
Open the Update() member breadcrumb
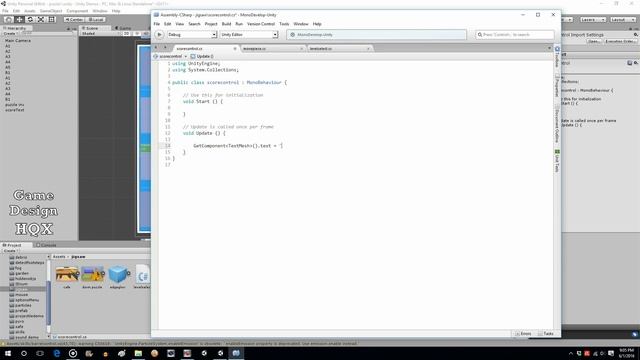(202, 56)
